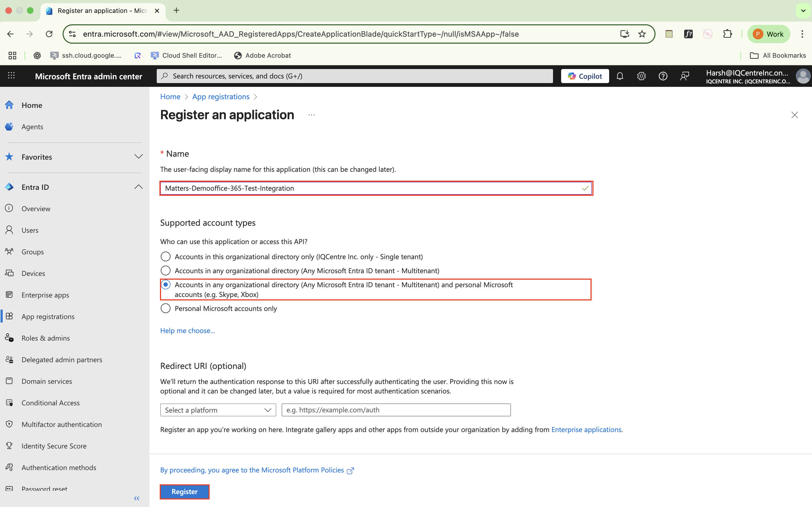The width and height of the screenshot is (812, 507).
Task: Open the Select a platform dropdown
Action: (218, 410)
